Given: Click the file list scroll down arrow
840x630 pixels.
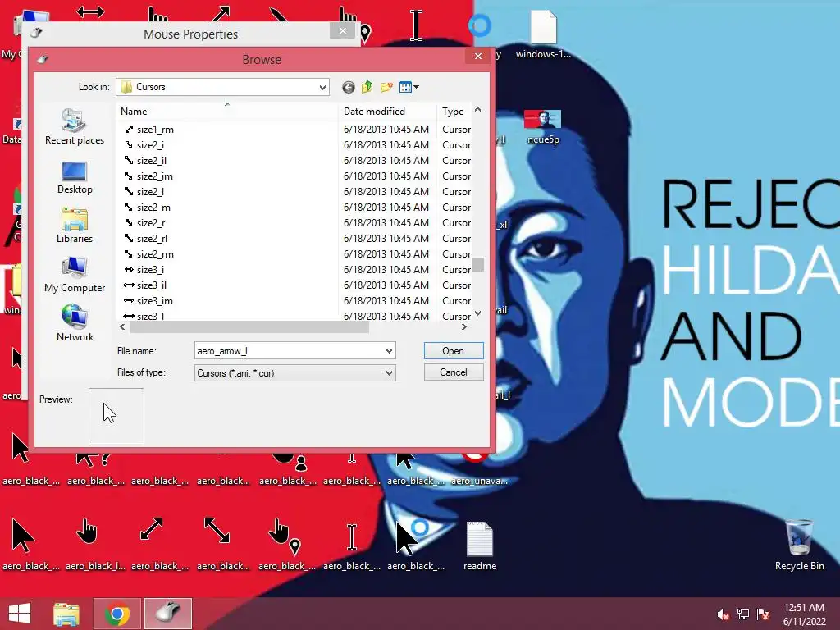Looking at the screenshot, I should click(478, 313).
